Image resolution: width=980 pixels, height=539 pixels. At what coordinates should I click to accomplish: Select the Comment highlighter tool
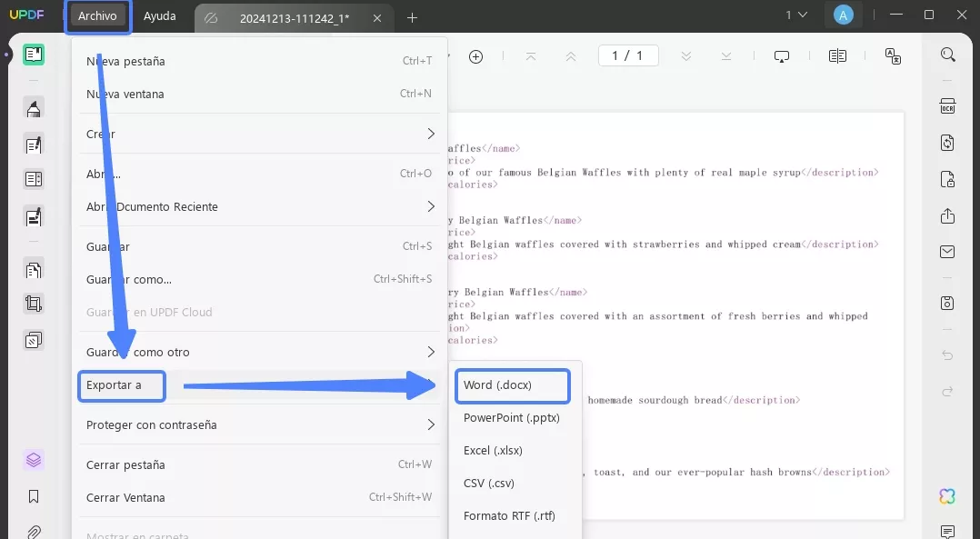[33, 109]
